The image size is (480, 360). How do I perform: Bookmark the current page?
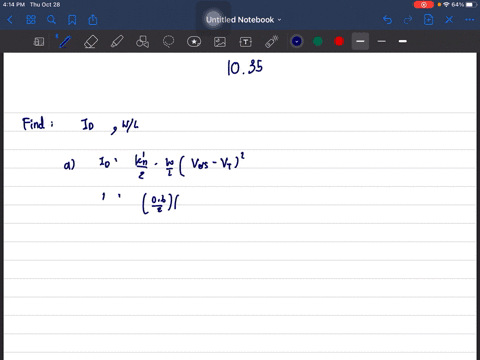tap(72, 20)
